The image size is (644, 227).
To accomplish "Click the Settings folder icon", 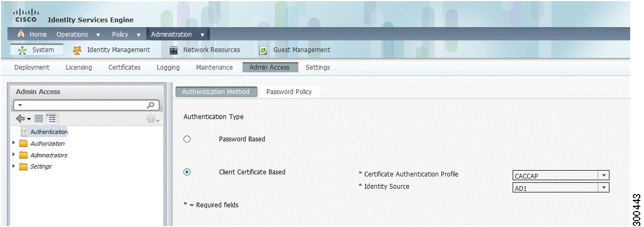I will (23, 166).
